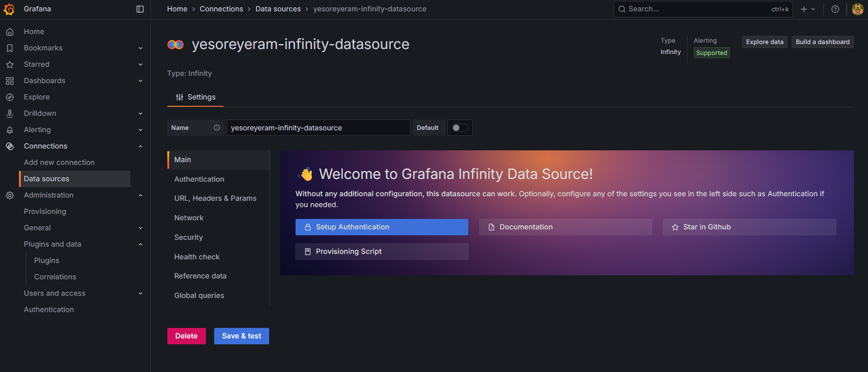
Task: Open the help question mark icon
Action: pyautogui.click(x=835, y=9)
